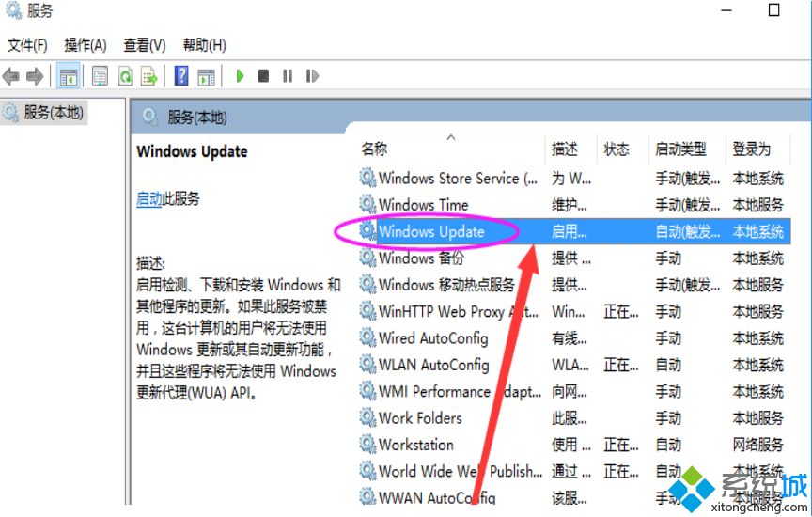This screenshot has width=812, height=517.
Task: Open the 操作(A) menu
Action: (x=86, y=45)
